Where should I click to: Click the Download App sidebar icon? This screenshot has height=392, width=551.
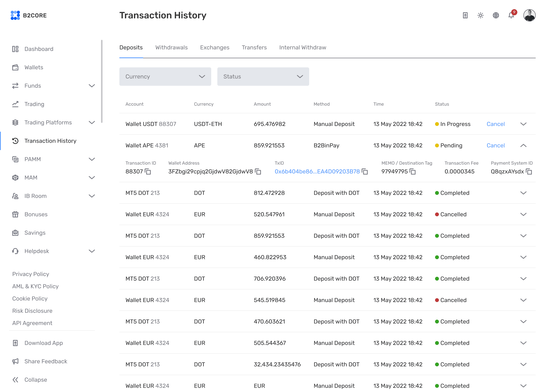tap(15, 343)
